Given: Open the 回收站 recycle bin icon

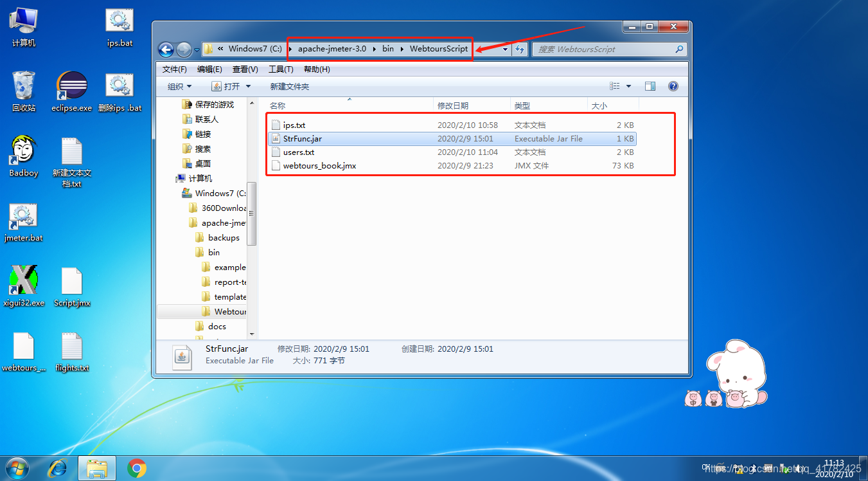Looking at the screenshot, I should [24, 91].
